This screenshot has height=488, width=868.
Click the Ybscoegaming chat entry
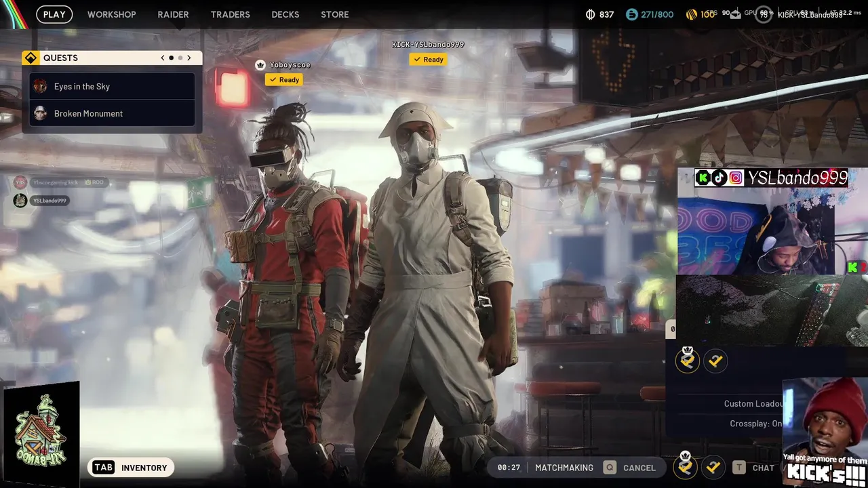(x=68, y=182)
